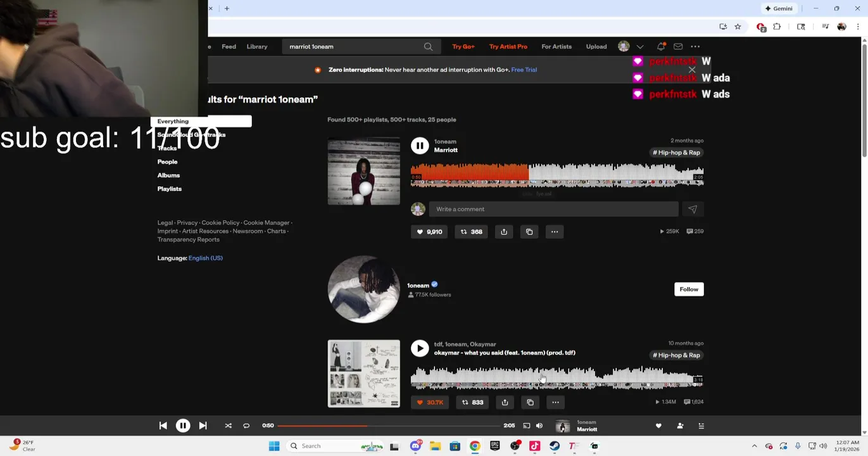Repost okaymar track (833 reposts)
Viewport: 868px width, 456px height.
472,402
